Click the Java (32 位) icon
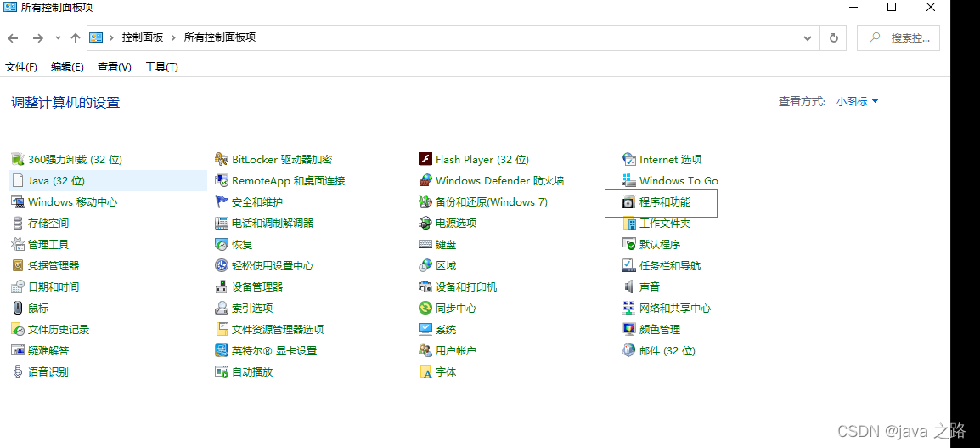Viewport: 980px width, 448px height. pos(18,181)
